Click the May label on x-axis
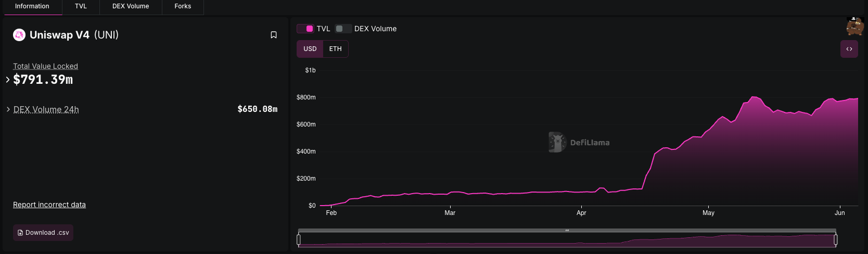Viewport: 868px width, 254px height. (x=708, y=213)
